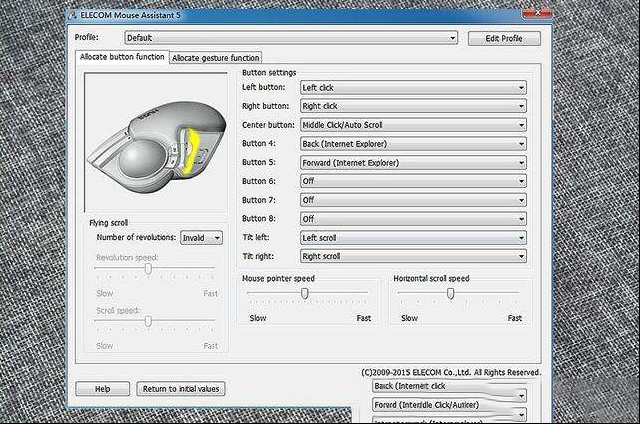The image size is (640, 424).
Task: Close the ELECOM Mouse Assistant window
Action: [537, 13]
